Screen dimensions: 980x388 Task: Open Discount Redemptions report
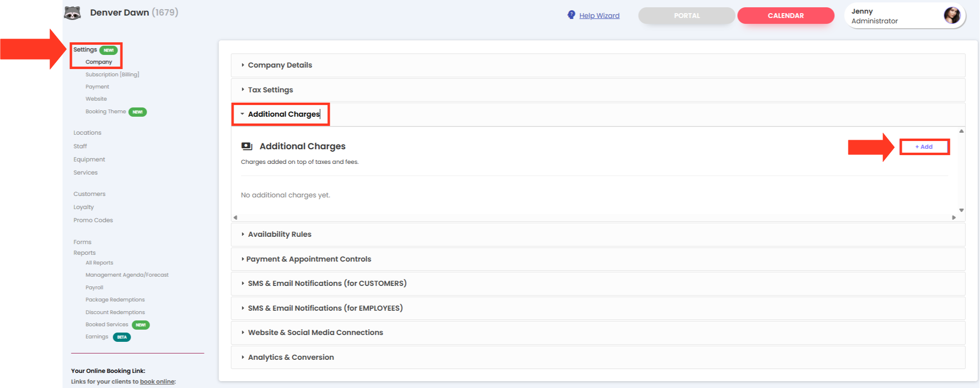click(x=115, y=312)
